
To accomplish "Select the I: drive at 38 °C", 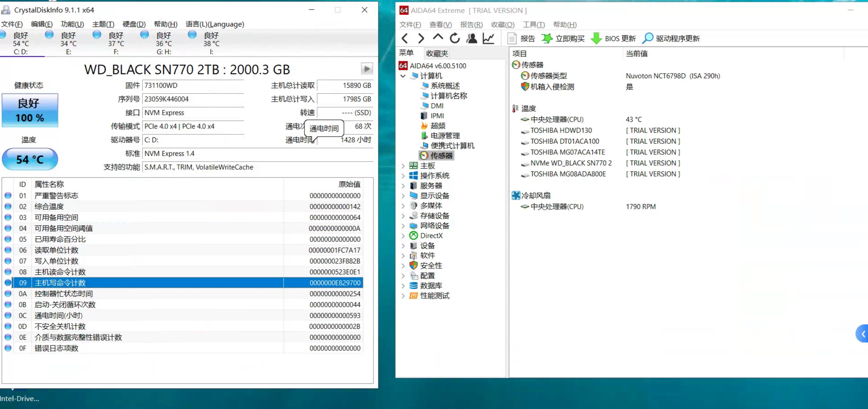I will 211,43.
